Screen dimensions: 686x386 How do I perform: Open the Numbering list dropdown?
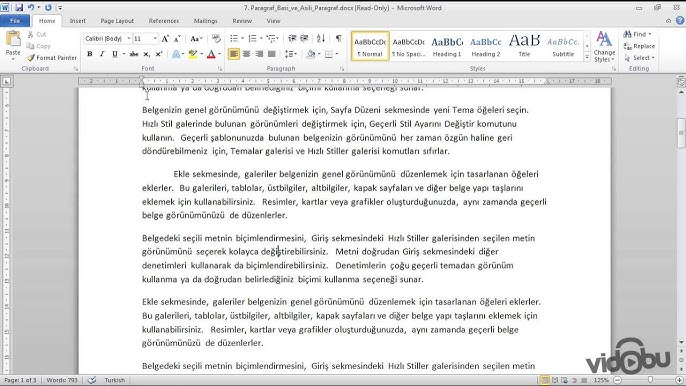pyautogui.click(x=261, y=39)
